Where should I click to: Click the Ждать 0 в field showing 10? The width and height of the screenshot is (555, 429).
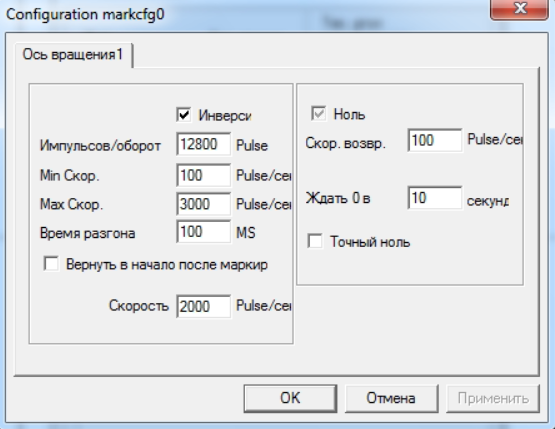435,198
